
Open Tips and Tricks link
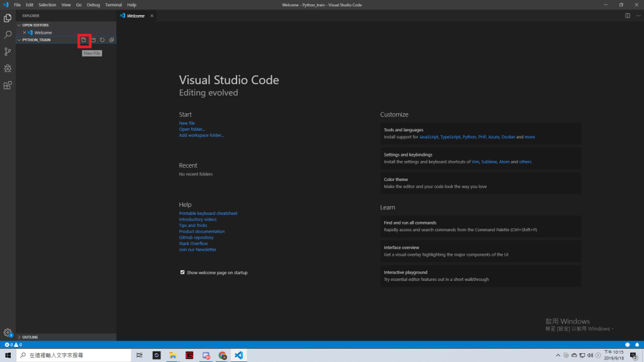[x=193, y=226]
